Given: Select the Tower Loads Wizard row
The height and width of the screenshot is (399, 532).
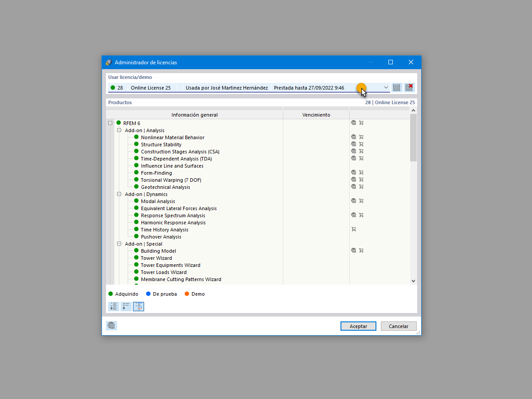Looking at the screenshot, I should [164, 272].
